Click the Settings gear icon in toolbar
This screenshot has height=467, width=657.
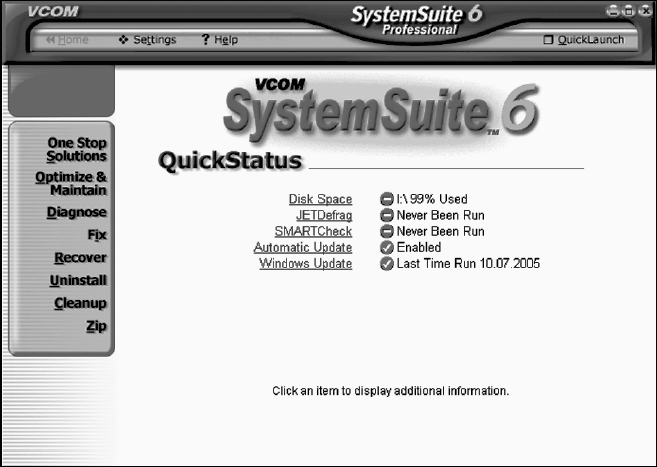pyautogui.click(x=123, y=40)
